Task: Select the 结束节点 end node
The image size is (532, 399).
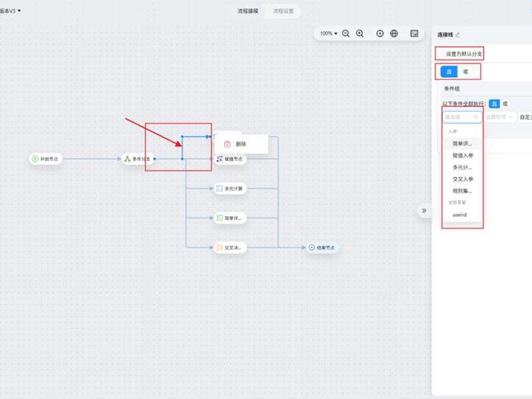Action: 322,247
